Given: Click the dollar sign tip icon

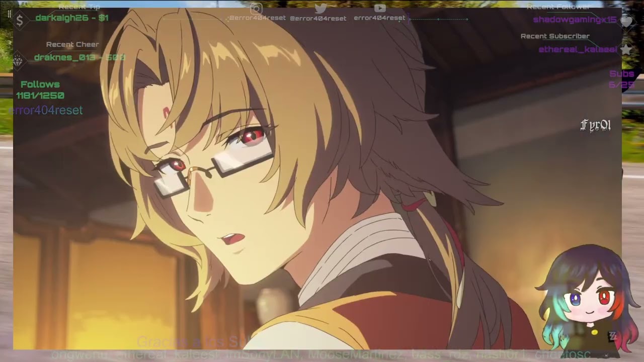Looking at the screenshot, I should [x=20, y=20].
